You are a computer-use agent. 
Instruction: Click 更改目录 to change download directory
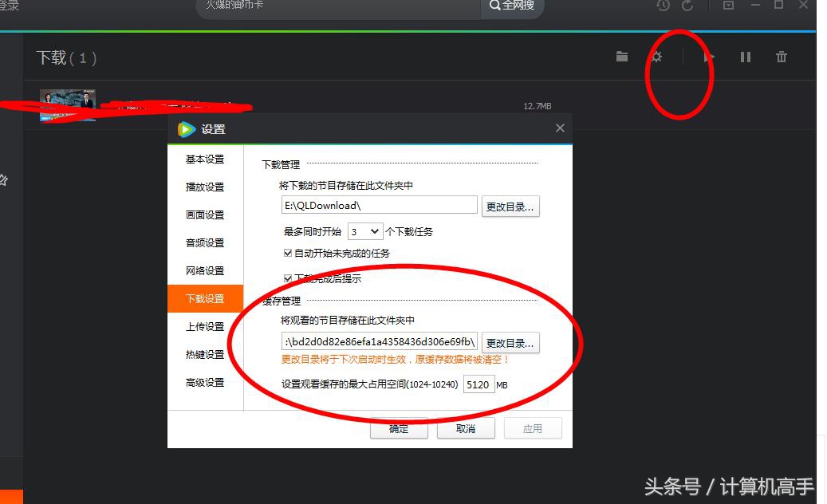tap(510, 205)
